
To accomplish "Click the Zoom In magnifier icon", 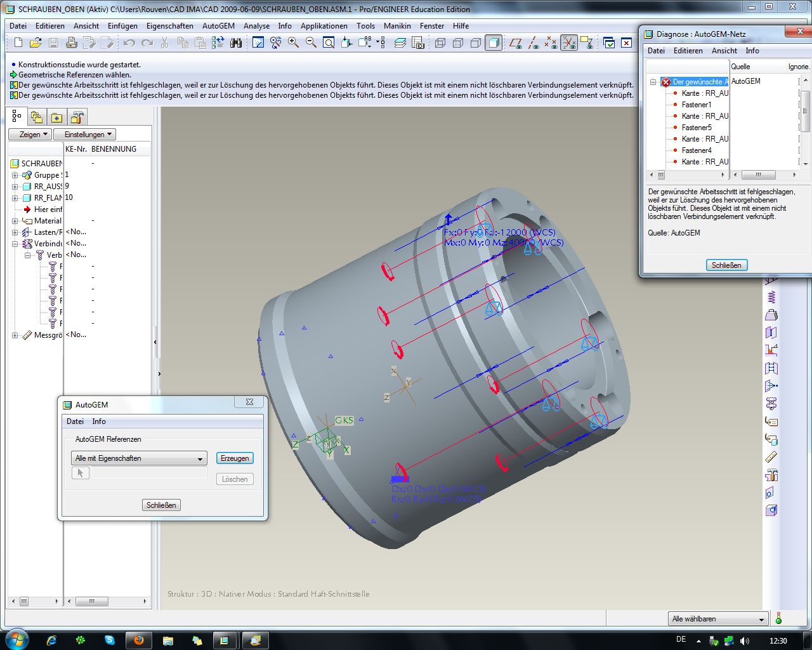I will coord(293,43).
